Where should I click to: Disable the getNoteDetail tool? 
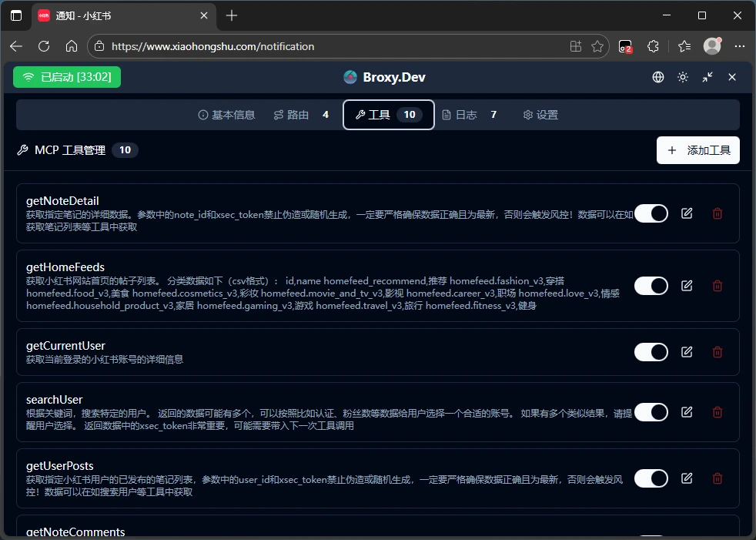coord(651,213)
